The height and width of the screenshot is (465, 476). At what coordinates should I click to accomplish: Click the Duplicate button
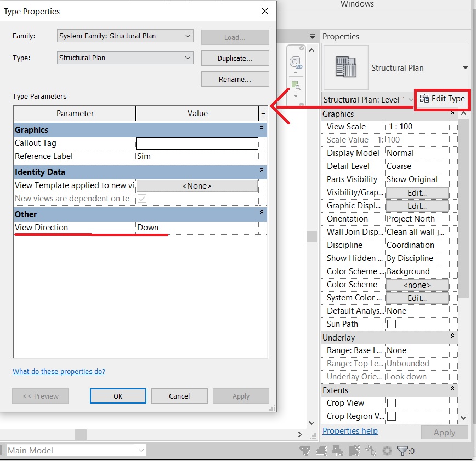235,58
